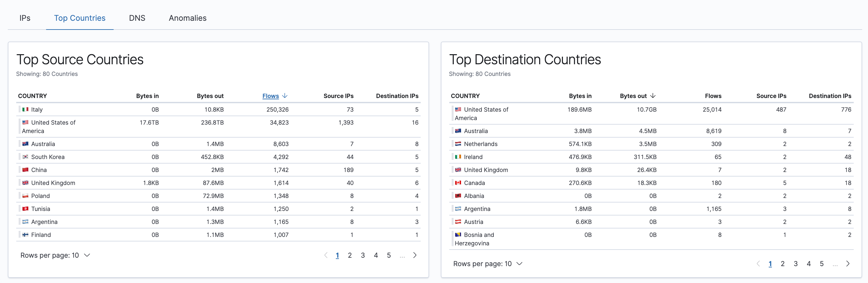Go to next page of destination countries
The height and width of the screenshot is (283, 868).
click(848, 264)
